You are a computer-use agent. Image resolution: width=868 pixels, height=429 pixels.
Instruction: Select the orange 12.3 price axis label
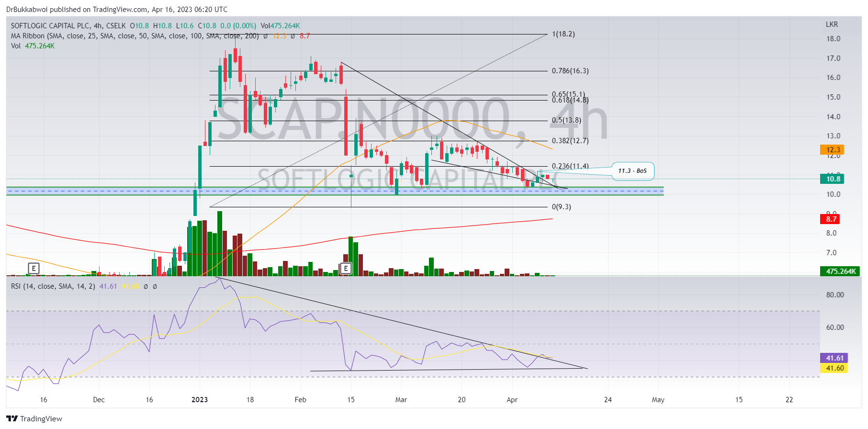click(x=832, y=150)
